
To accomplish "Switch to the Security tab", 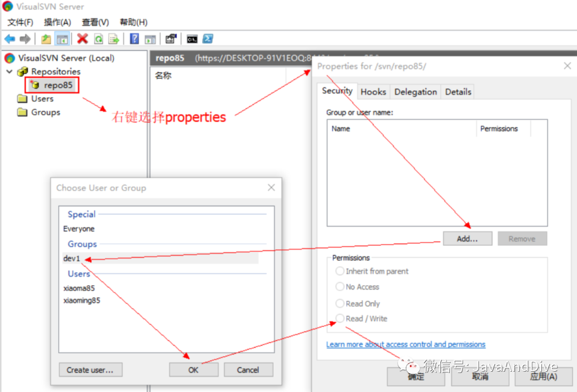I will (337, 91).
